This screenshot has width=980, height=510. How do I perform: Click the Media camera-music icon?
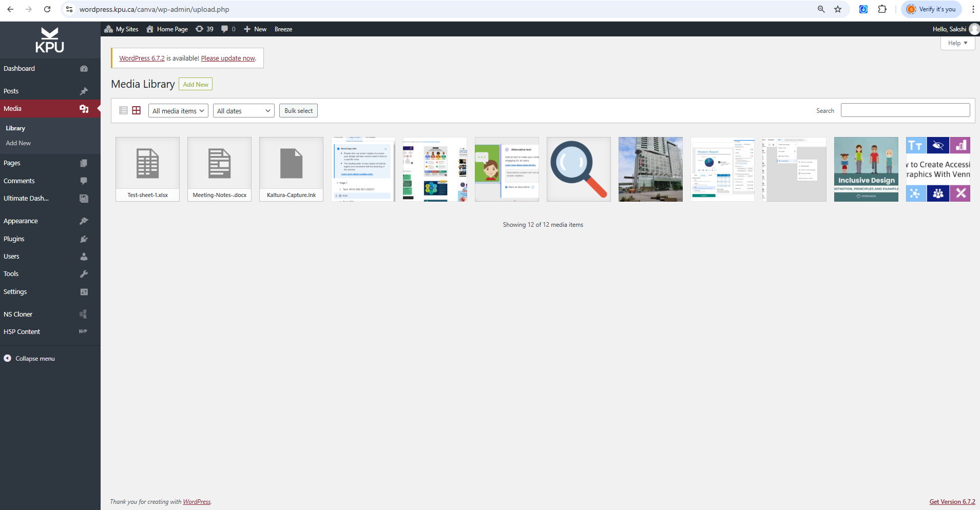[x=84, y=109]
